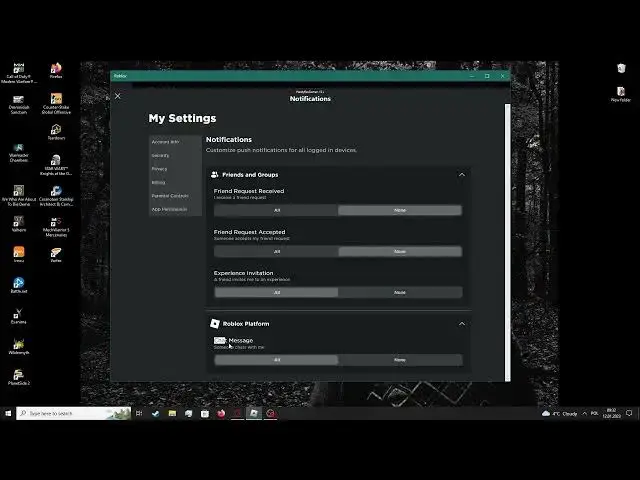Viewport: 640px width, 480px height.
Task: Set Chat Message notifications to All
Action: (x=276, y=360)
